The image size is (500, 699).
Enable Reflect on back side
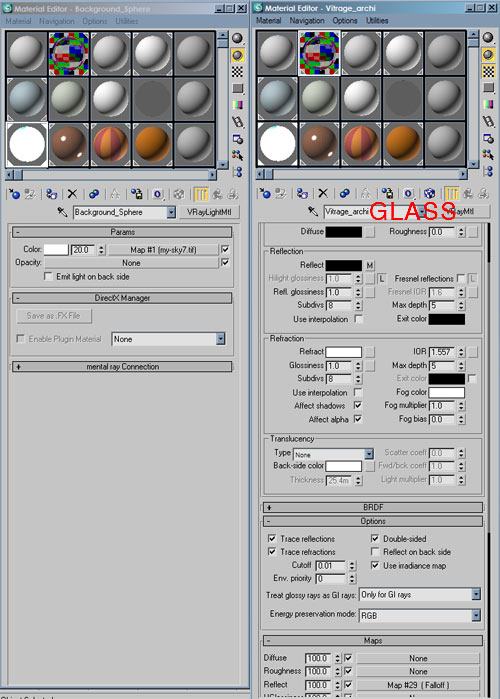375,551
